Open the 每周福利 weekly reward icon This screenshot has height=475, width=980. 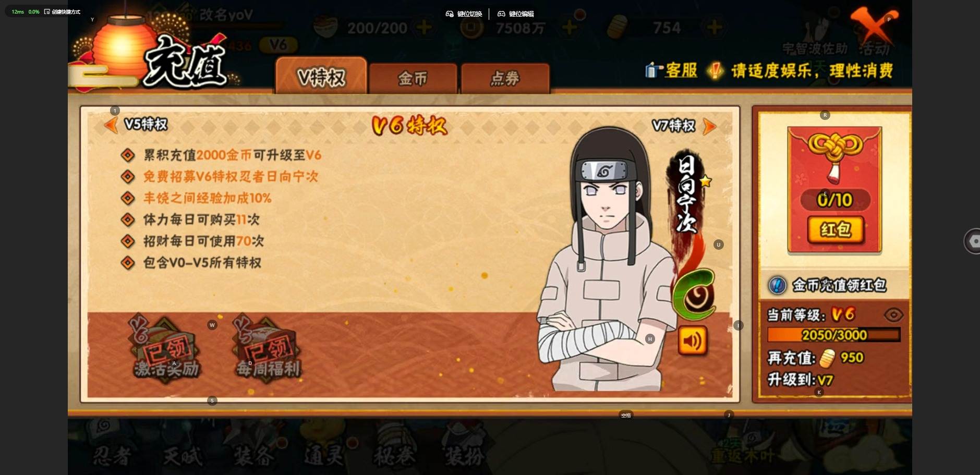pyautogui.click(x=268, y=348)
